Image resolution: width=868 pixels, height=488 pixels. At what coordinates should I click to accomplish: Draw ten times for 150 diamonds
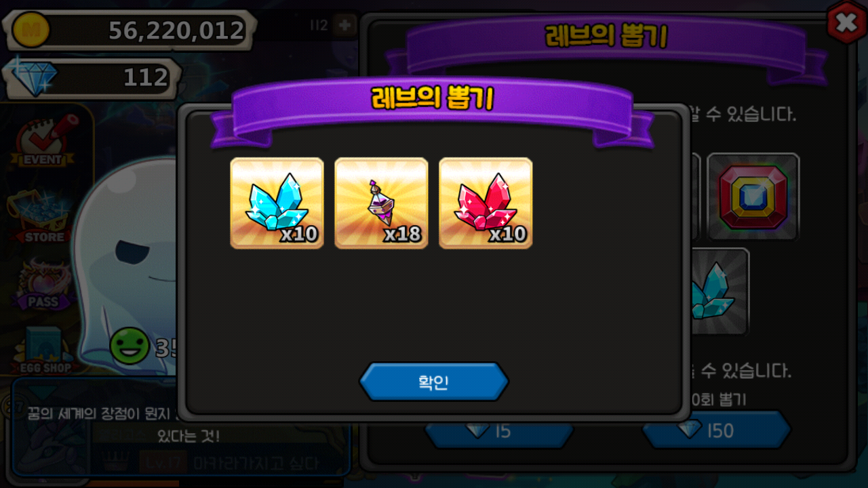click(716, 430)
